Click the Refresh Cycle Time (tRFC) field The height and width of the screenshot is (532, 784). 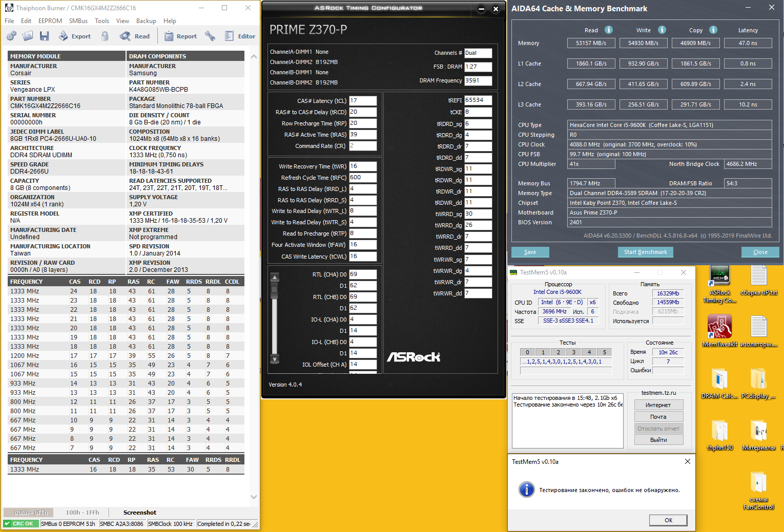coord(363,178)
